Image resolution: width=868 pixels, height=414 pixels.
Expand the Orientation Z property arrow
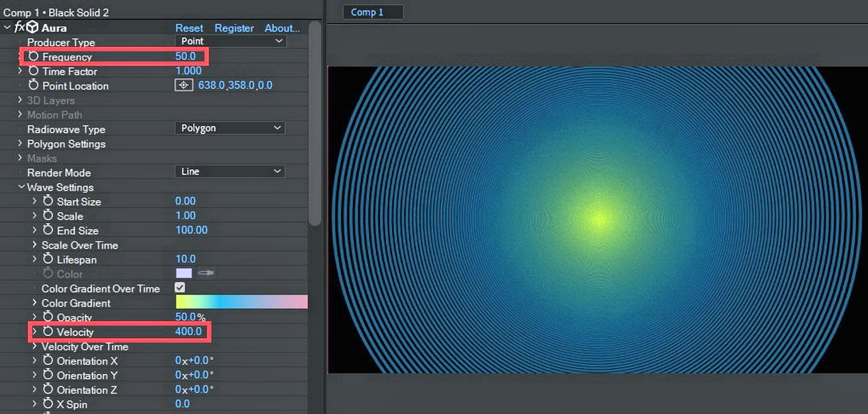click(x=35, y=390)
